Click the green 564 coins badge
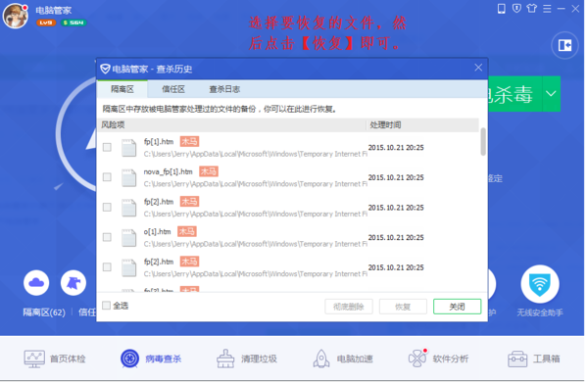 pyautogui.click(x=73, y=23)
